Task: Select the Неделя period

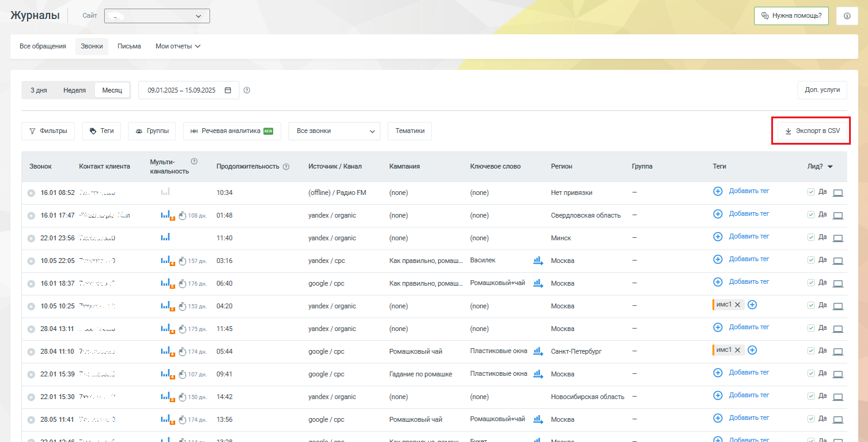Action: (x=75, y=90)
